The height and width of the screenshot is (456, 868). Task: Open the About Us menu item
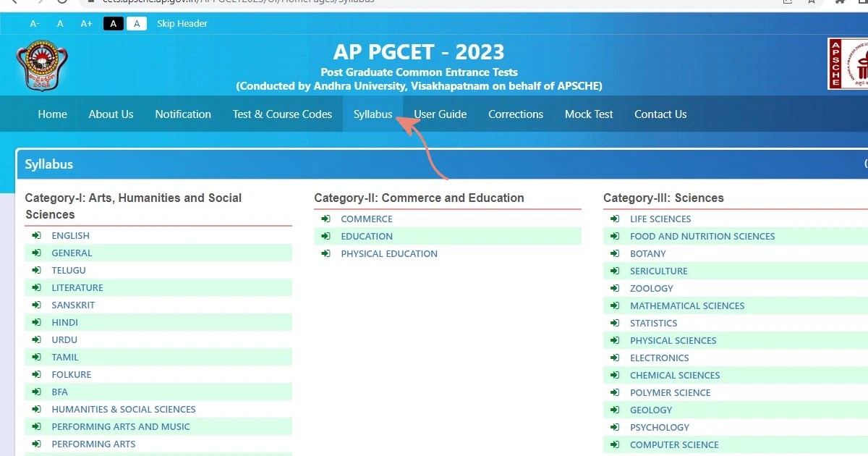point(111,114)
